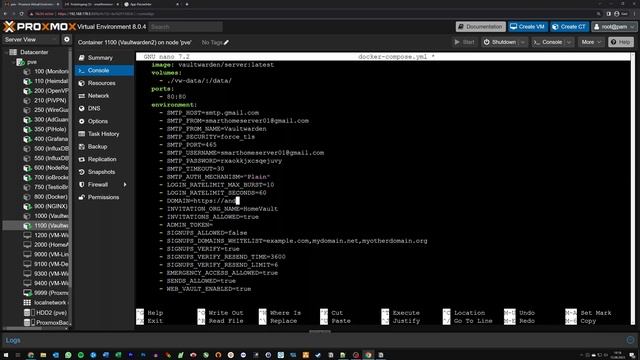Select VM 2000 (HomeAssistant)
Image resolution: width=640 pixels, height=360 pixels.
[51, 245]
